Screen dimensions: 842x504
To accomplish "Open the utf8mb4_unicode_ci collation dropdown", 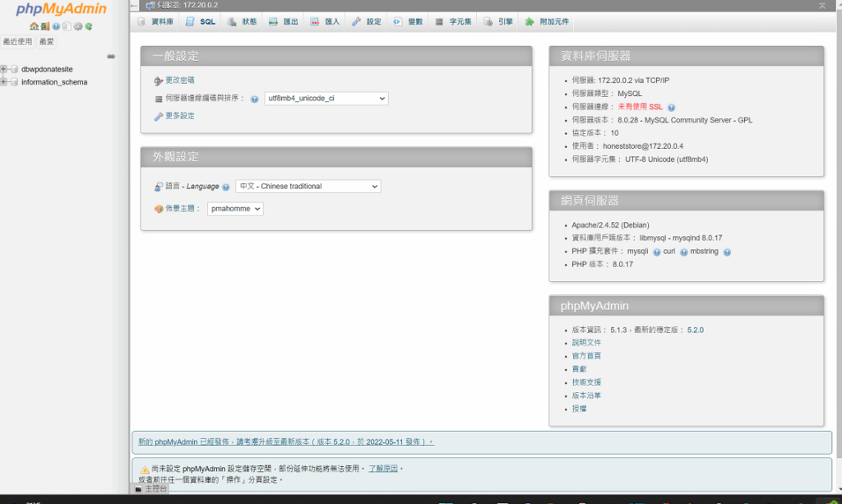I will click(x=326, y=99).
